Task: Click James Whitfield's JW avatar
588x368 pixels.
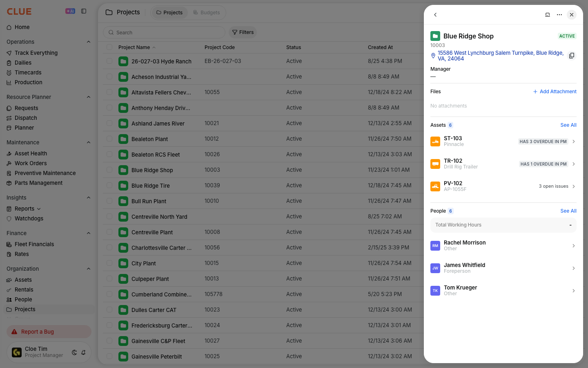Action: [x=435, y=268]
